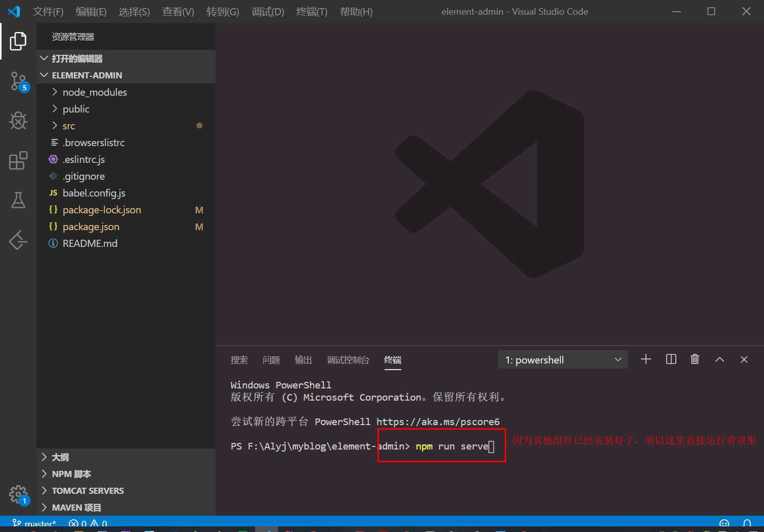Open .gitignore file
This screenshot has width=764, height=532.
coord(126,176)
